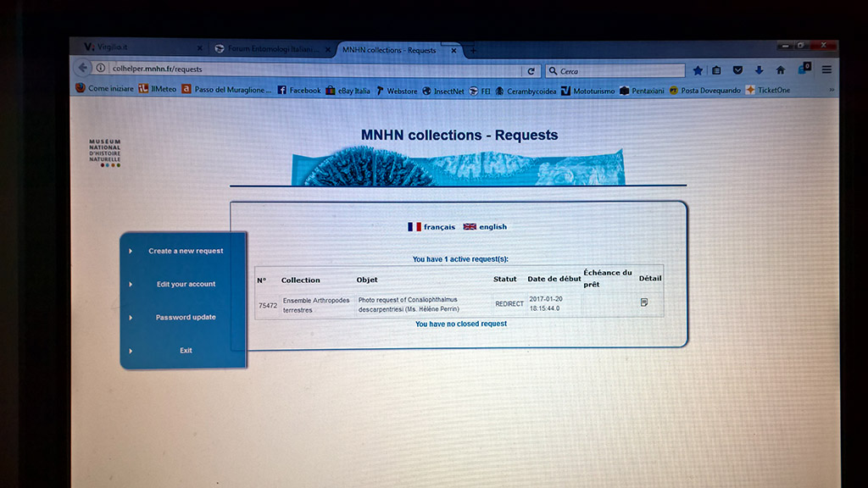Reload the page with the refresh icon
Image resolution: width=868 pixels, height=488 pixels.
click(x=531, y=71)
